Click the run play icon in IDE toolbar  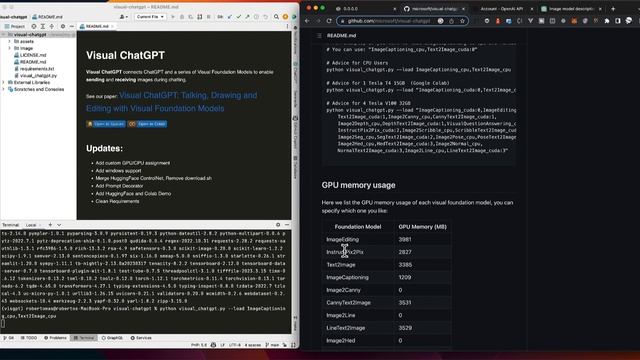173,17
